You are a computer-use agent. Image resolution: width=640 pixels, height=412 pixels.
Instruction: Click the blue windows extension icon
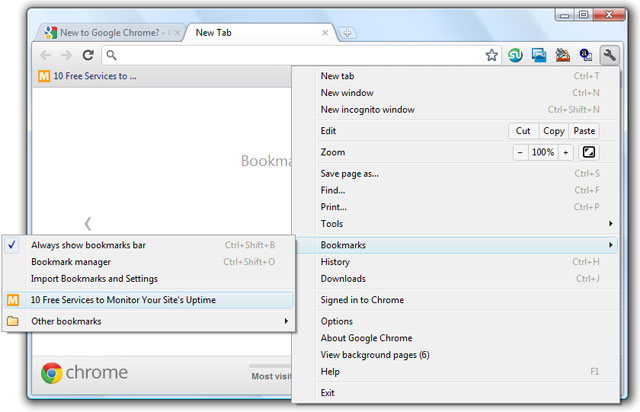(x=539, y=55)
